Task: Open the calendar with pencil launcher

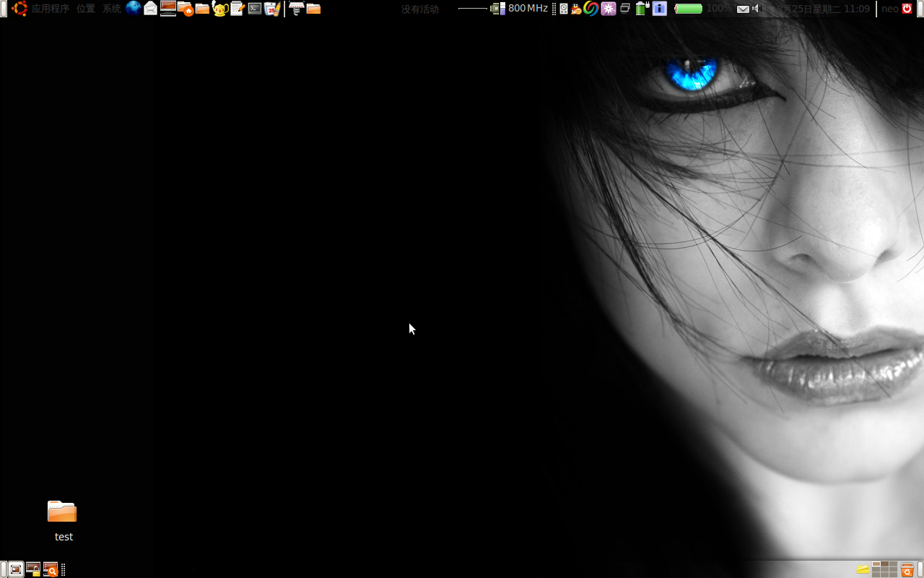Action: pyautogui.click(x=272, y=9)
